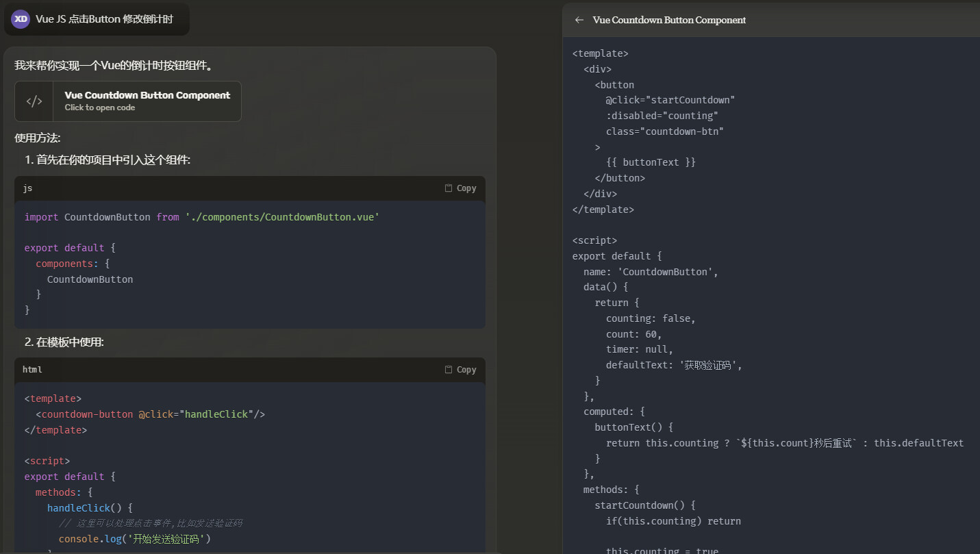Click the 'html' language label
Image resolution: width=980 pixels, height=554 pixels.
click(x=32, y=370)
